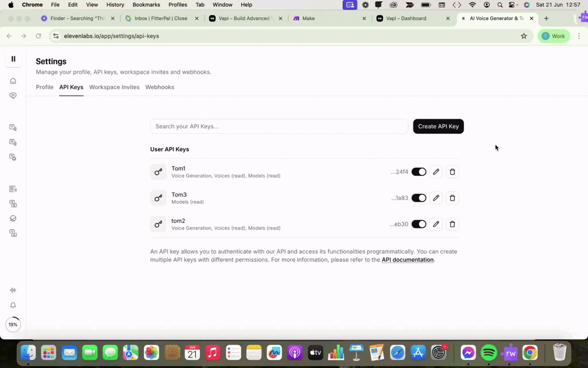Delete the Tom1 API key via trash icon
The width and height of the screenshot is (588, 368).
[x=452, y=172]
